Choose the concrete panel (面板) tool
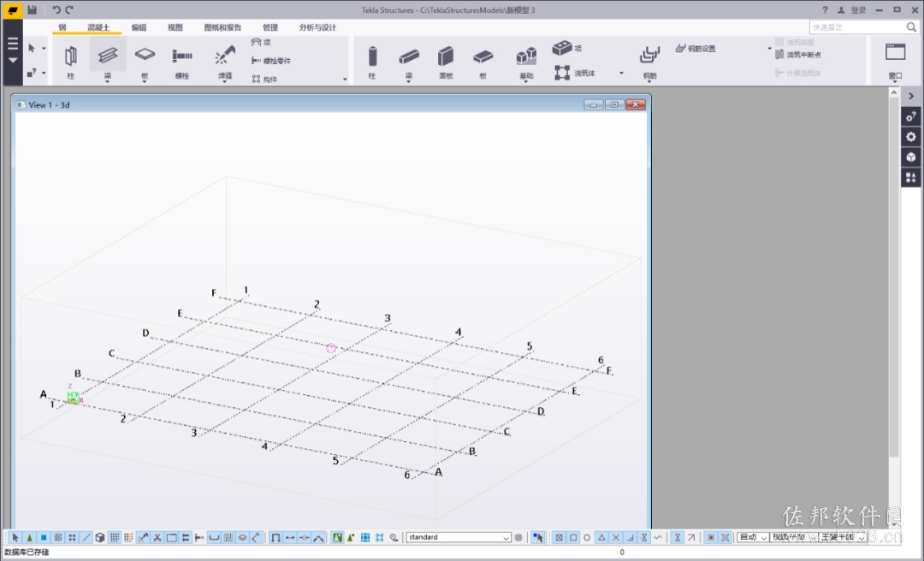924x561 pixels. click(x=446, y=62)
